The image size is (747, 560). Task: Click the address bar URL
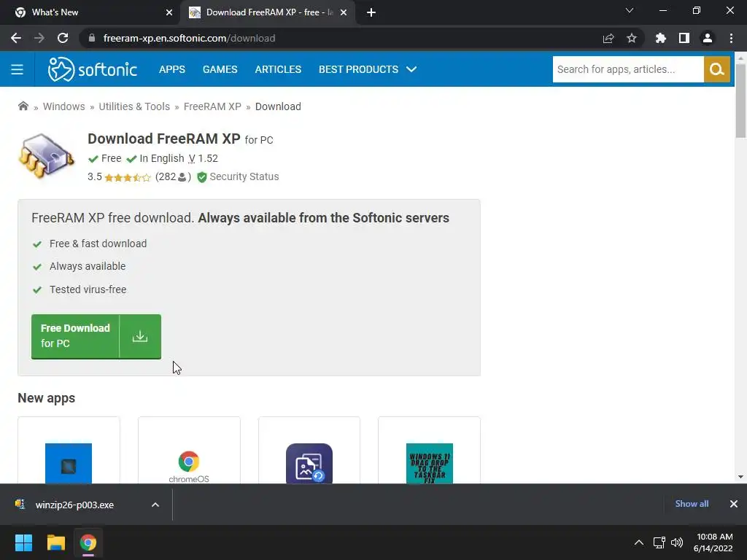(189, 38)
